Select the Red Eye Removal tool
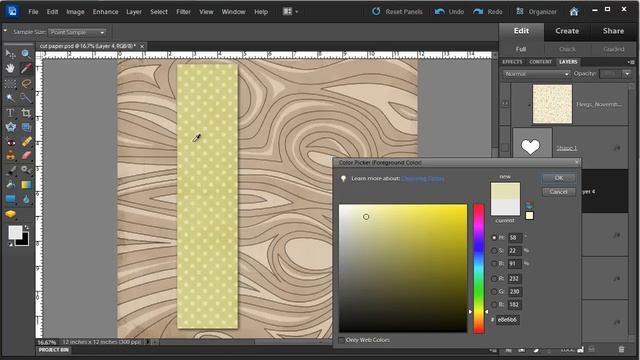The height and width of the screenshot is (360, 640). click(10, 142)
